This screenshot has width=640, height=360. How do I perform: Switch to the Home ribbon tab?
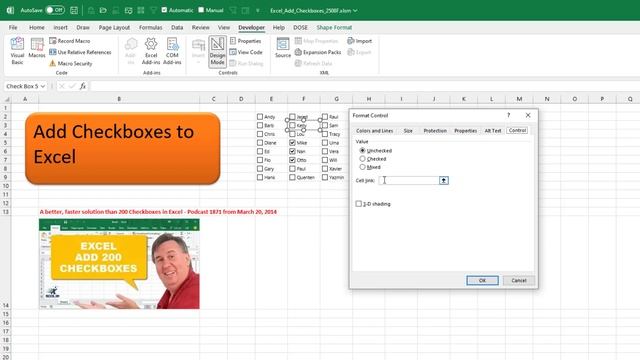(x=37, y=27)
